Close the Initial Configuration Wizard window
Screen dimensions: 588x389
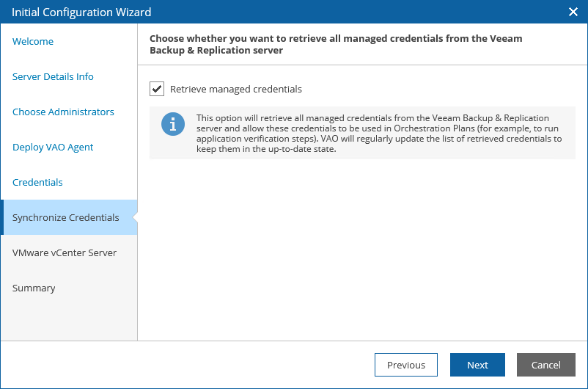click(573, 12)
